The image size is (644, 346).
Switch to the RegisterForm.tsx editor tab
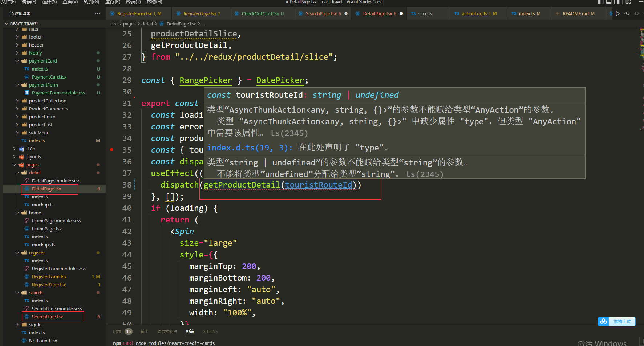(138, 13)
